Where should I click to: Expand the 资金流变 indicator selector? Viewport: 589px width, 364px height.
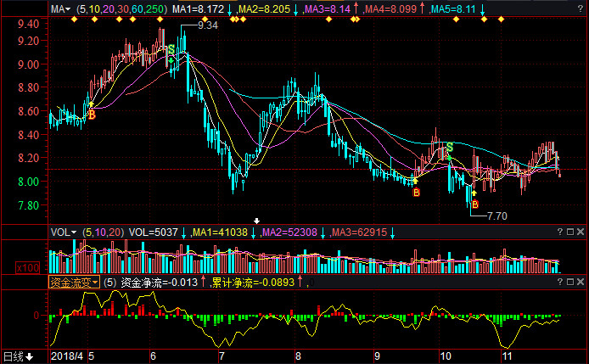click(x=75, y=283)
